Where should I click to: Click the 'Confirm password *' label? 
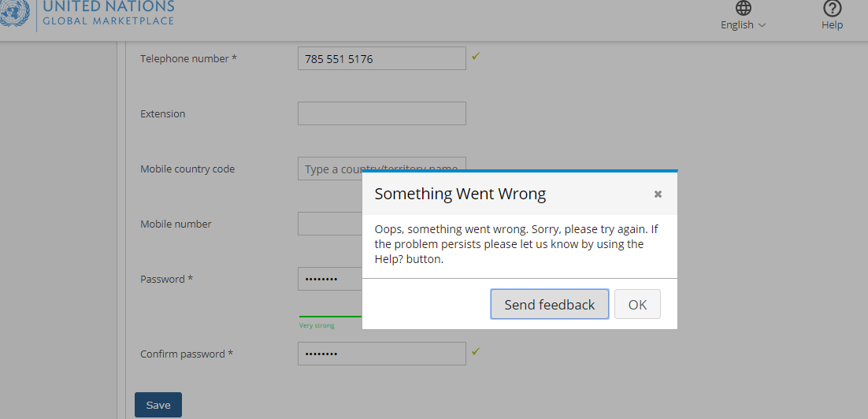187,354
